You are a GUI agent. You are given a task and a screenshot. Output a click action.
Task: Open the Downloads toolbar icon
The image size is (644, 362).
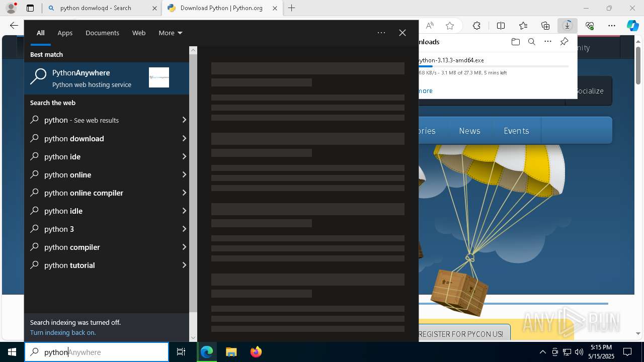568,26
